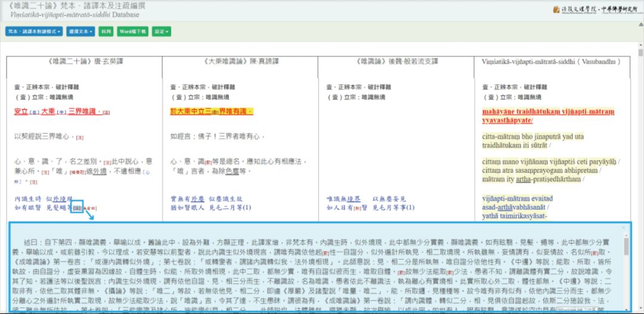
Task: Click the blue-boxed commentary marker after 見髮蠅等
Action: coord(77,207)
